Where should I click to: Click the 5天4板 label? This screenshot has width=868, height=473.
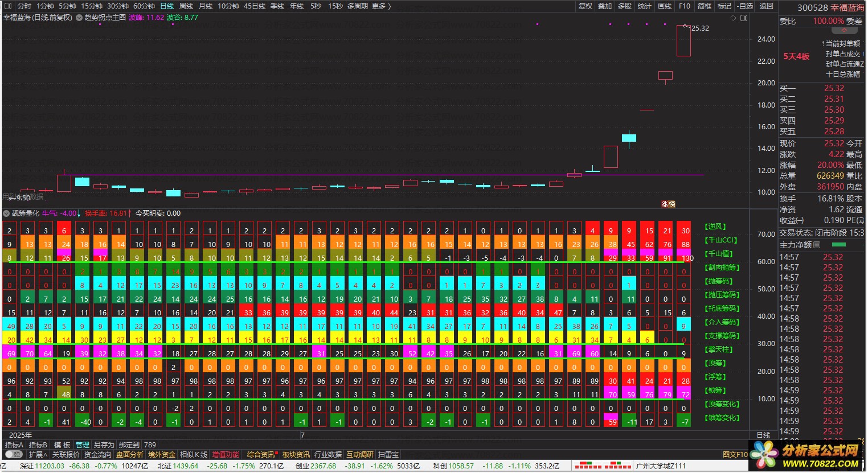(796, 56)
